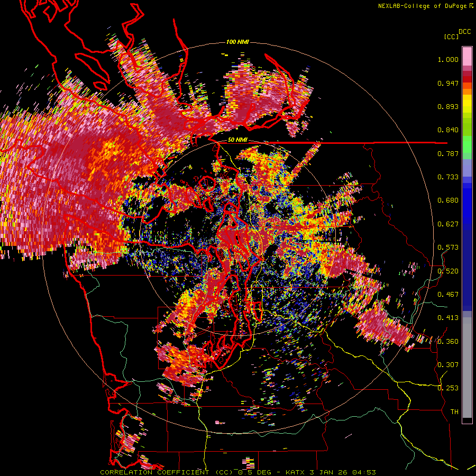476x476 pixels.
Task: Select the 0.680 color scale value
Action: point(448,200)
